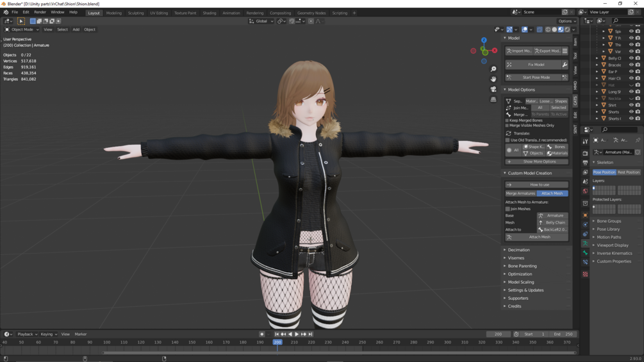This screenshot has height=362, width=644.
Task: Show the hidden Hat object in outliner
Action: pyautogui.click(x=632, y=85)
